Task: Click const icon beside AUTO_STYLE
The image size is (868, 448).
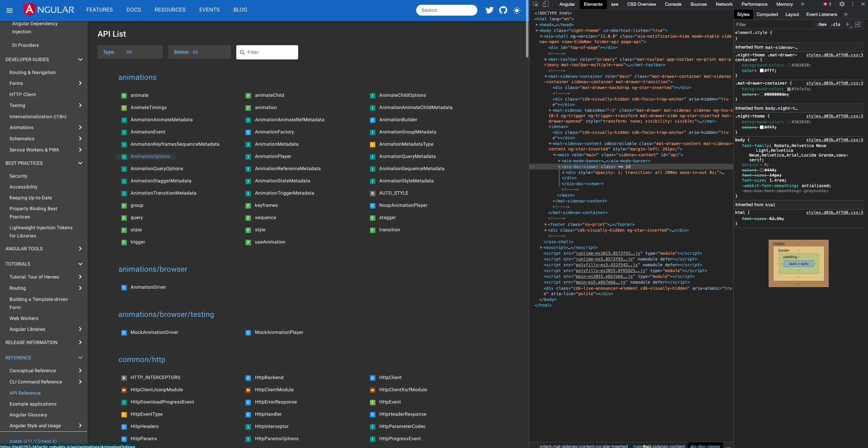Action: (373, 193)
